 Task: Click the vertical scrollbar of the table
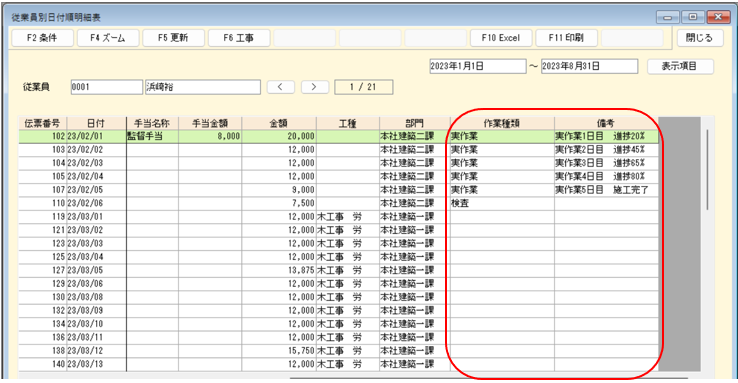pyautogui.click(x=707, y=169)
